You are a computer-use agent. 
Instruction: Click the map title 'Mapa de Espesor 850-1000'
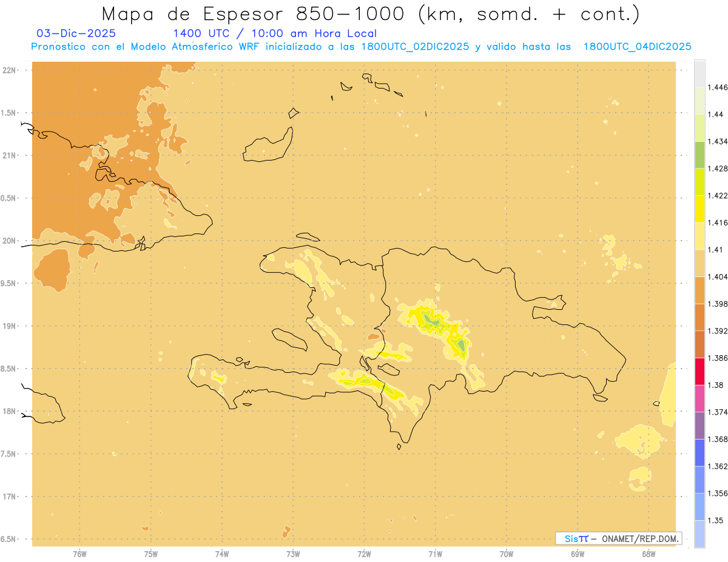255,13
